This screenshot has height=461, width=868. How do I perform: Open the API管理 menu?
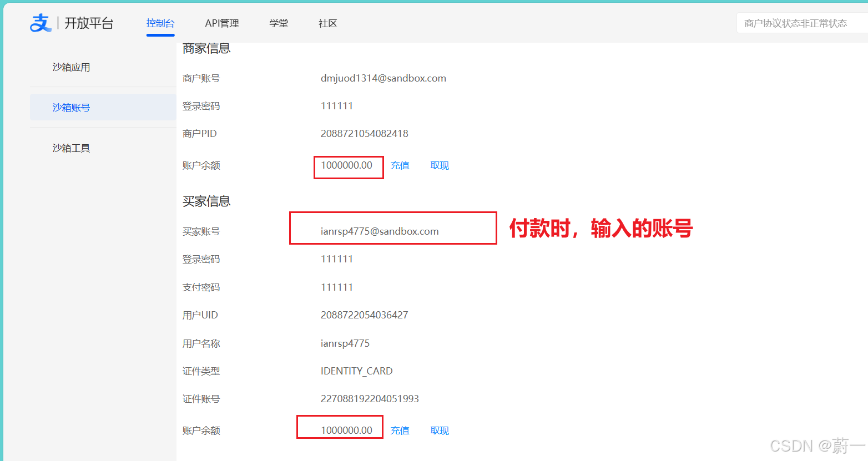(222, 23)
